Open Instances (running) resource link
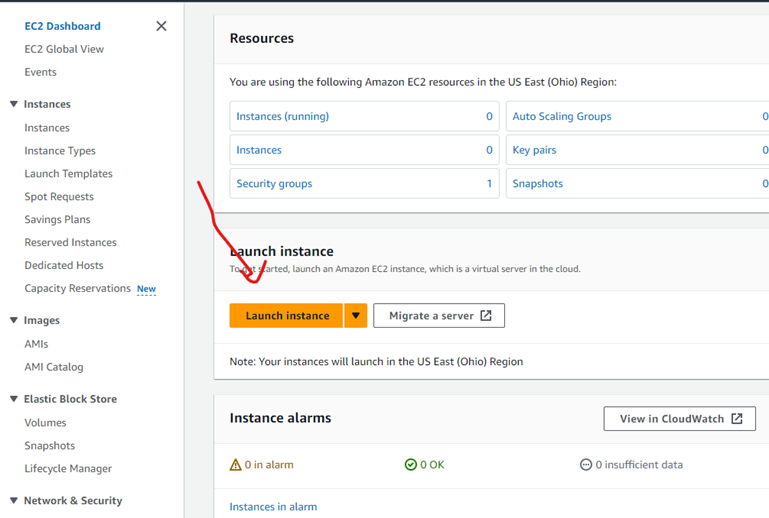This screenshot has height=518, width=769. [282, 116]
